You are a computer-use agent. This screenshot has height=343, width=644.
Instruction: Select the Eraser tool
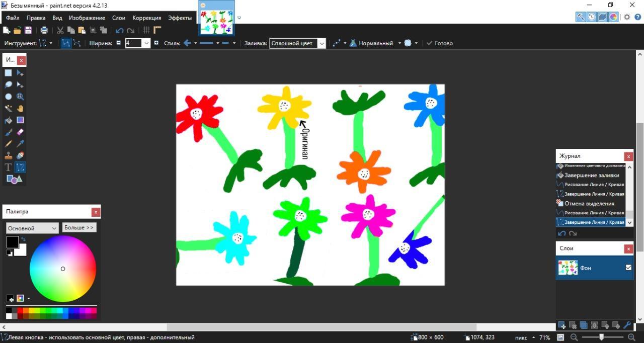tap(20, 132)
